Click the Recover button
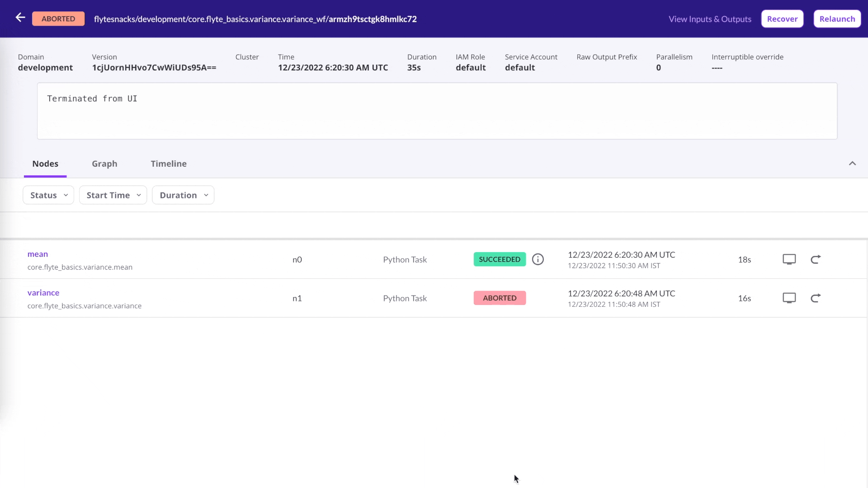The width and height of the screenshot is (868, 488). point(782,19)
